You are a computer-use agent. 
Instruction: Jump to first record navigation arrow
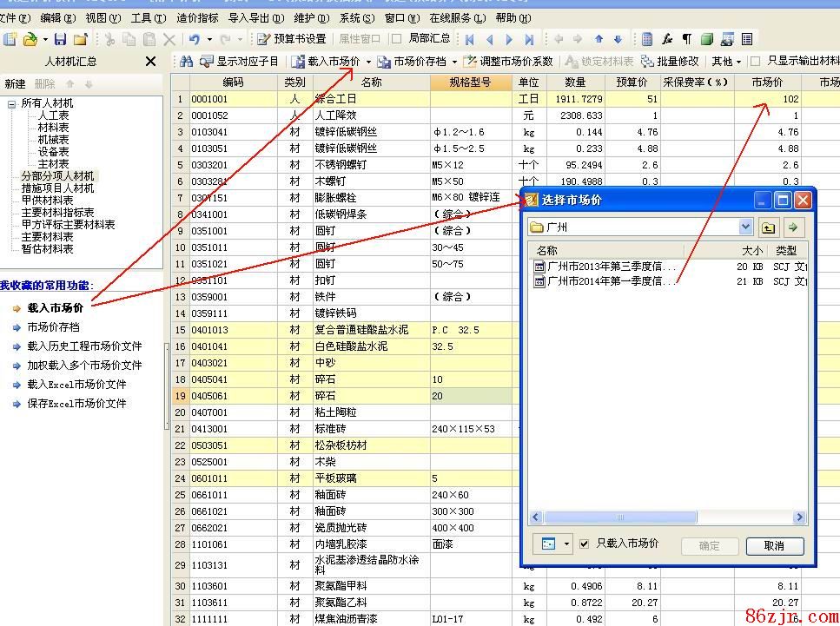(470, 39)
